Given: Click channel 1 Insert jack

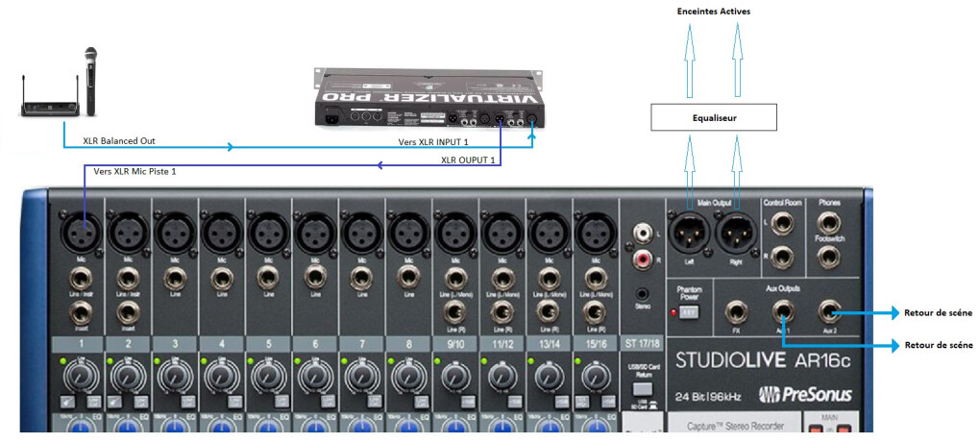Looking at the screenshot, I should click(x=82, y=311).
